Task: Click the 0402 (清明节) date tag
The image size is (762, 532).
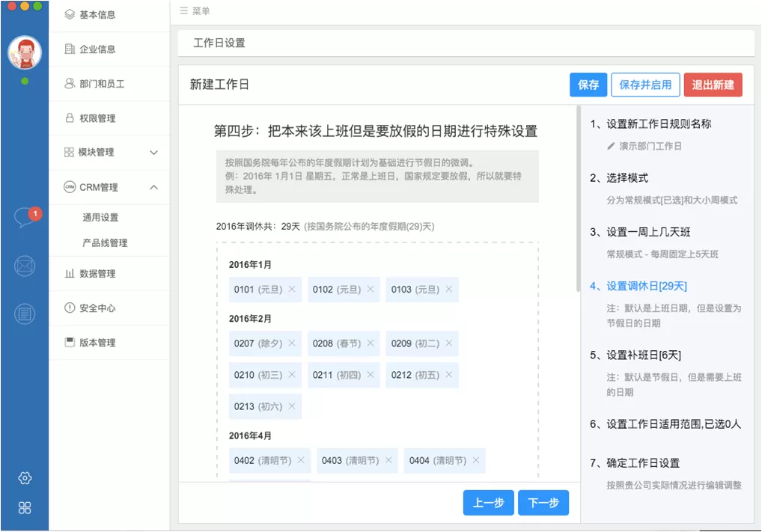Action: pyautogui.click(x=269, y=460)
